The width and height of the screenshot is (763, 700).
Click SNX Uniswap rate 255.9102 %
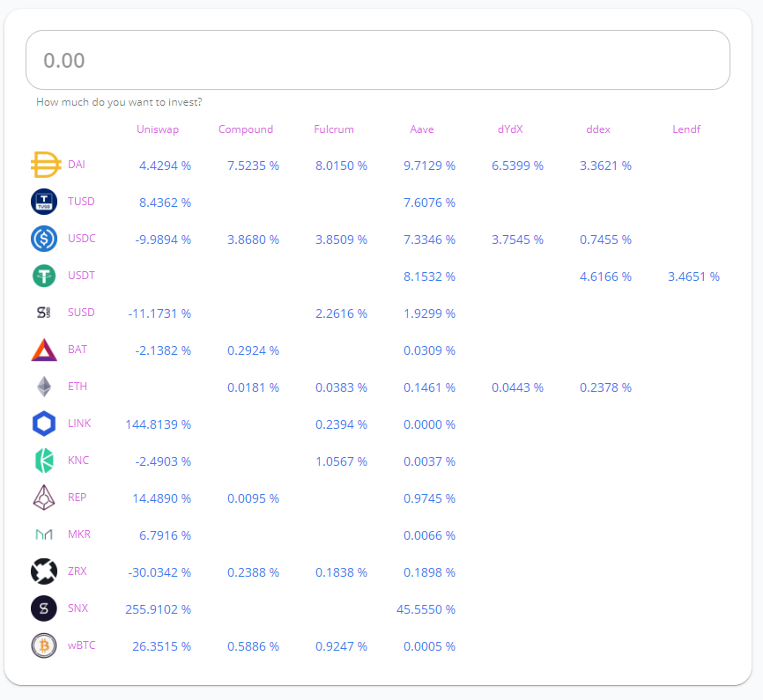click(158, 609)
